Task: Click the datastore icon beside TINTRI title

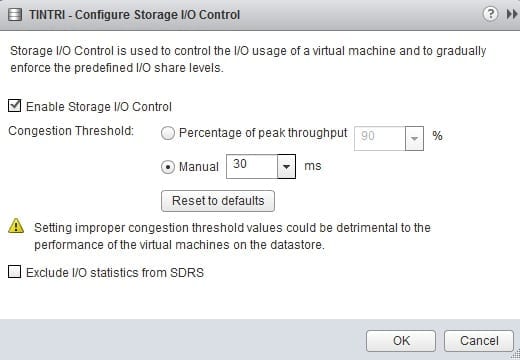Action: coord(15,15)
